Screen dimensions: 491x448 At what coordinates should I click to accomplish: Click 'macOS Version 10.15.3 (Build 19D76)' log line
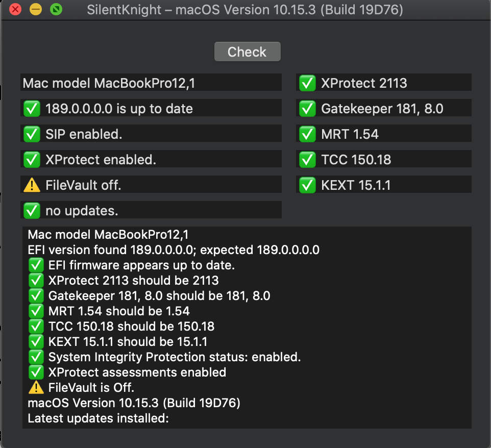pos(134,403)
